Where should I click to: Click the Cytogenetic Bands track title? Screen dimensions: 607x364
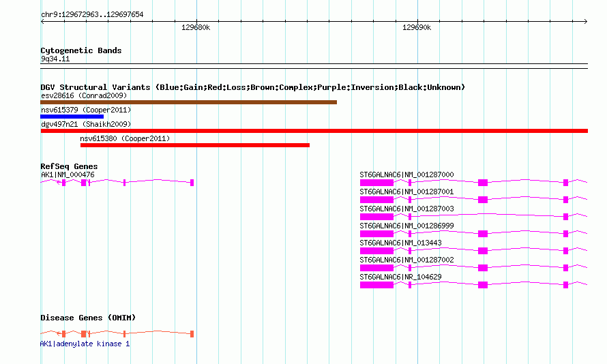click(81, 50)
